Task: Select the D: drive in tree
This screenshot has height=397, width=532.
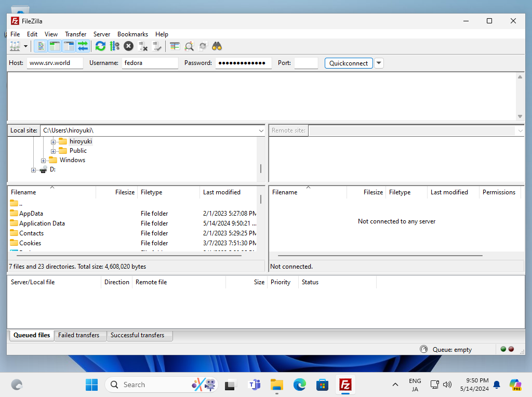Action: click(52, 169)
